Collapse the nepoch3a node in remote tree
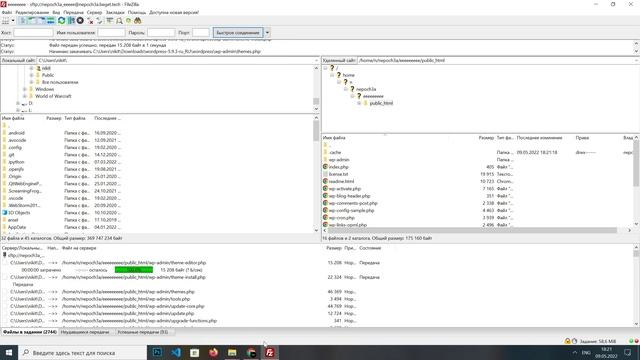This screenshot has height=360, width=640. click(x=346, y=89)
